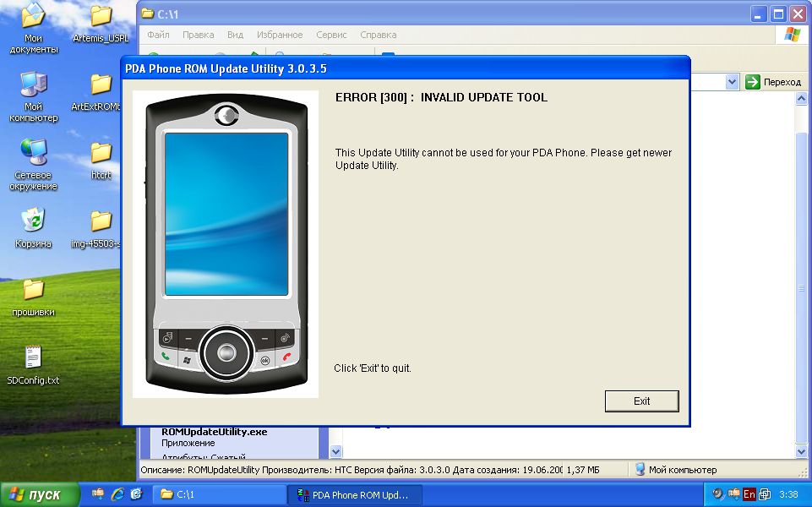
Task: Launch Internet Explorer from quick launch
Action: [x=117, y=494]
